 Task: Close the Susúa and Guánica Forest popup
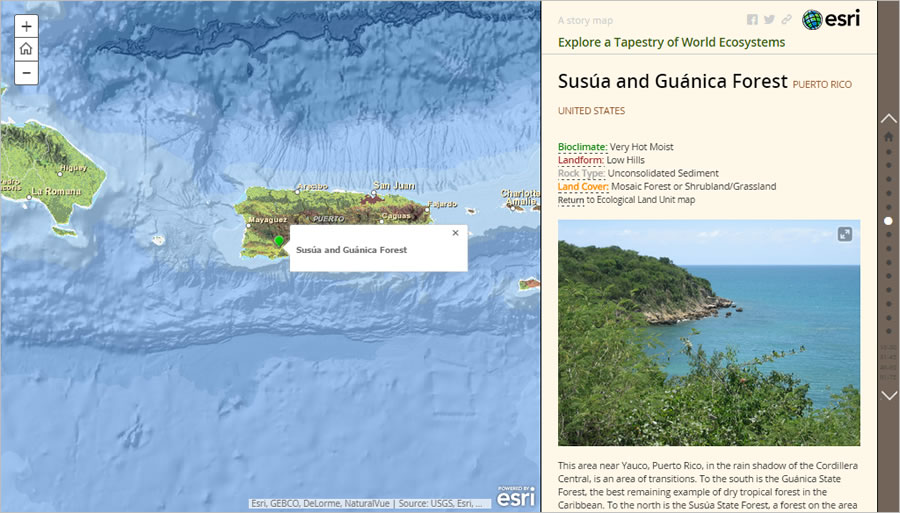[455, 233]
